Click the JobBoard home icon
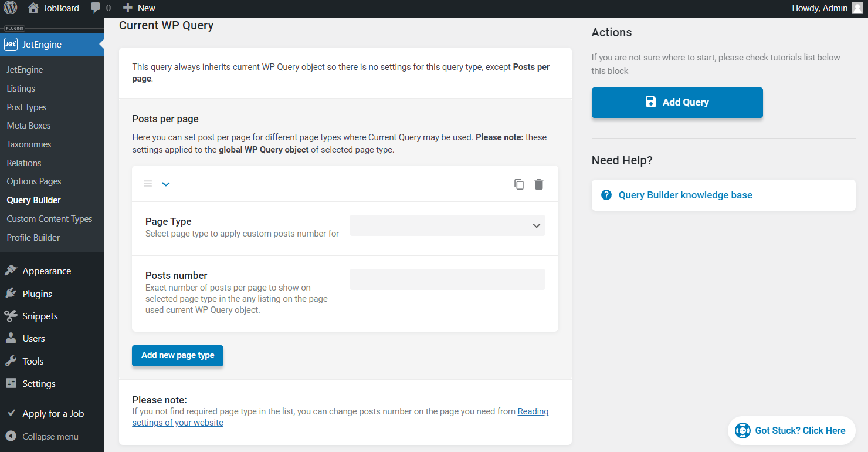The height and width of the screenshot is (452, 868). (33, 8)
